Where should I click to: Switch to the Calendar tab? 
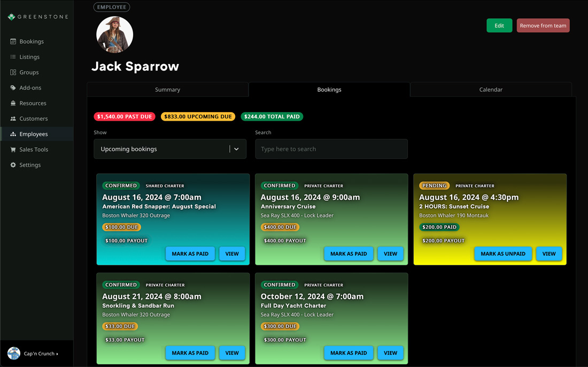[490, 90]
